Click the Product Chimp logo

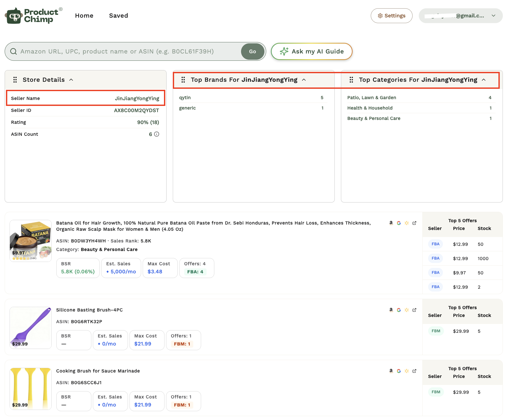[x=34, y=16]
